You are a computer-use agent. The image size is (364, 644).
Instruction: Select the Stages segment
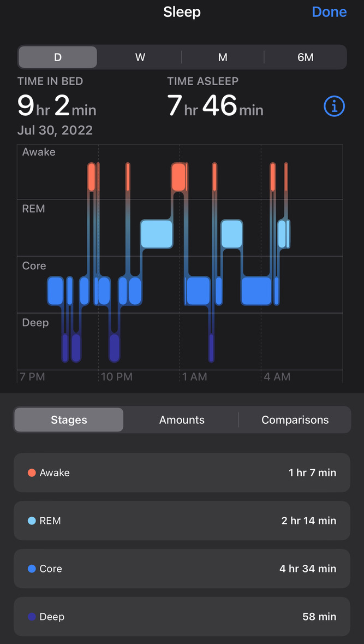pyautogui.click(x=69, y=420)
